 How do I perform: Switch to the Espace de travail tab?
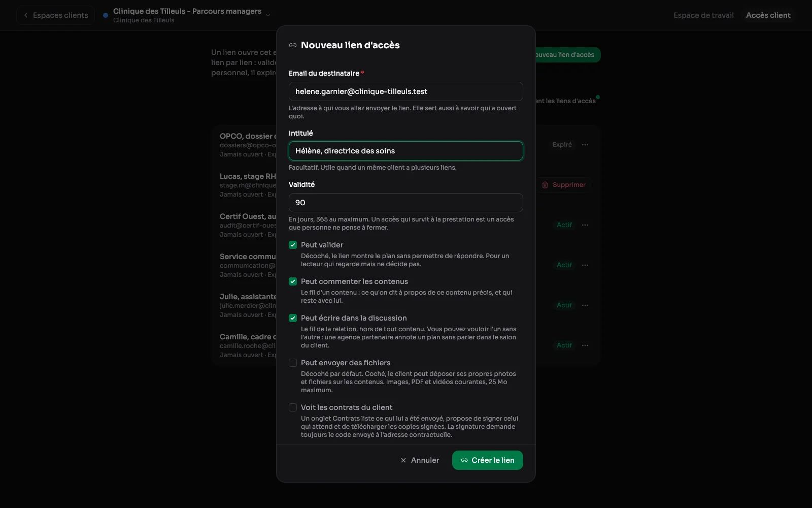coord(703,15)
